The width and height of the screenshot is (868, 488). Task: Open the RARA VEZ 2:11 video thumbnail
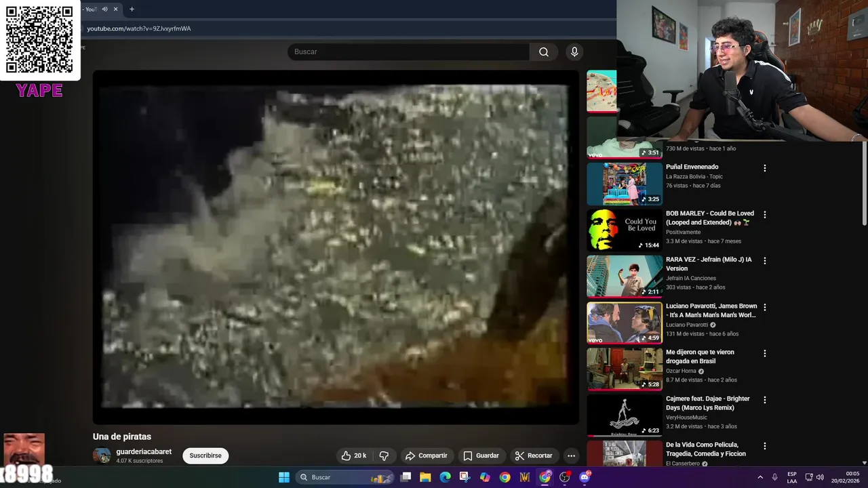[x=625, y=277]
